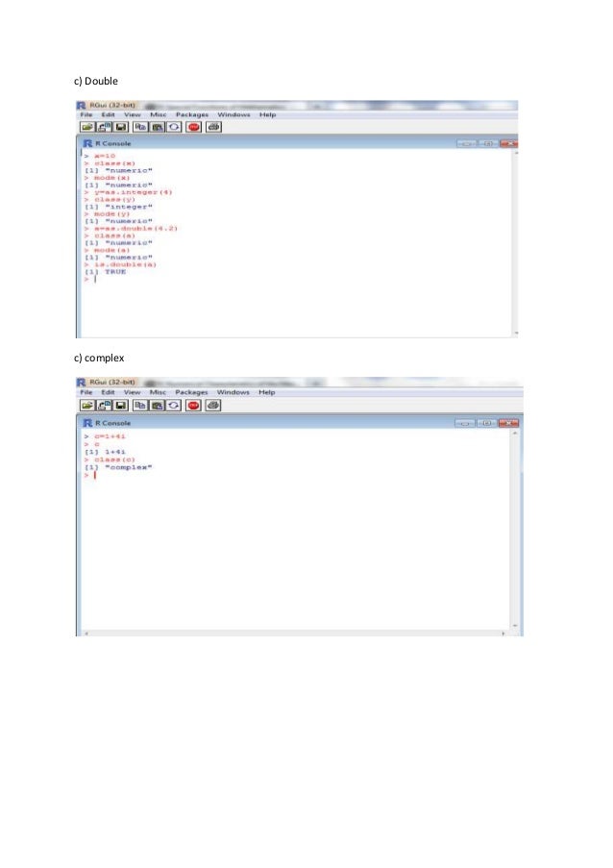The width and height of the screenshot is (613, 868).
Task: Click the 'y=as.integer(4)' command line
Action: [x=129, y=192]
